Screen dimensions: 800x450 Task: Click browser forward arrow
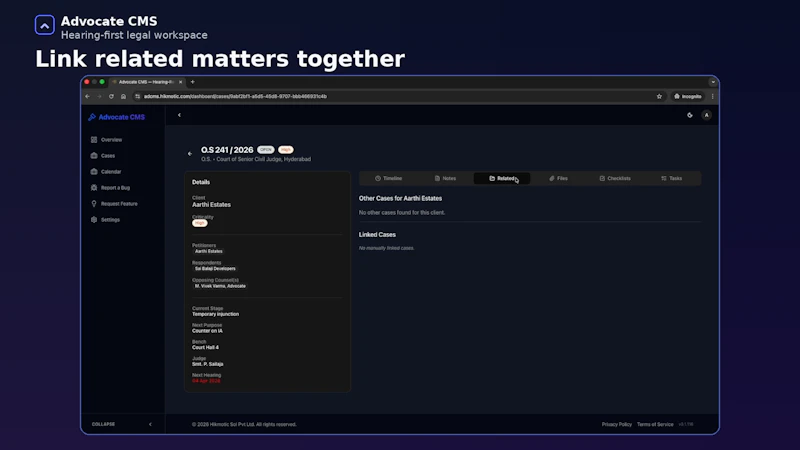tap(99, 96)
